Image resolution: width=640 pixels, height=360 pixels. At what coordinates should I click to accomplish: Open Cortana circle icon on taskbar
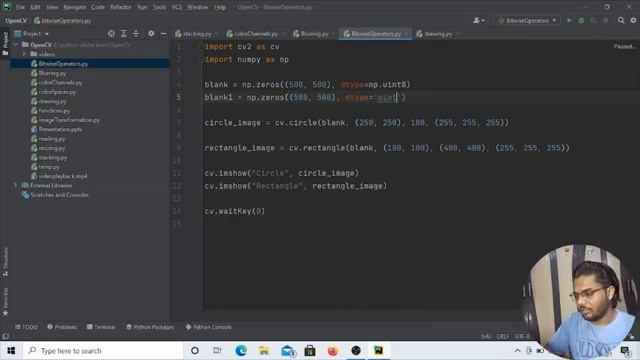click(195, 351)
